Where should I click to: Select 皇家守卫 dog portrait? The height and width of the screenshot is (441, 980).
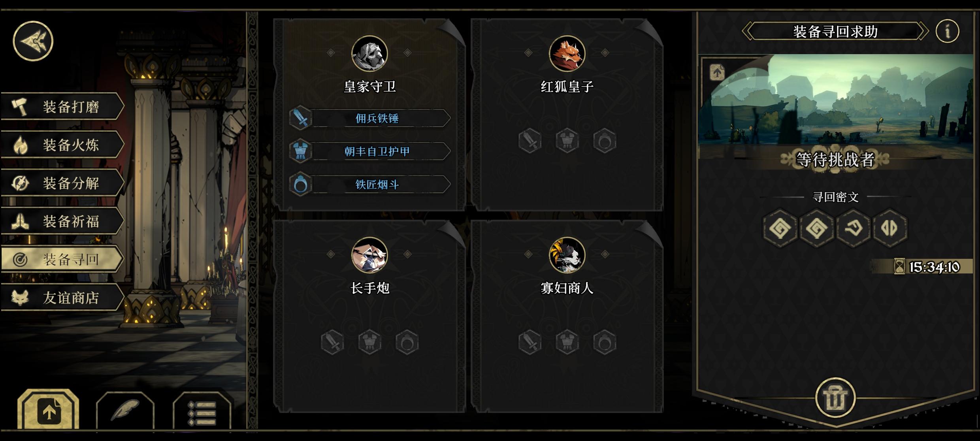pyautogui.click(x=369, y=53)
